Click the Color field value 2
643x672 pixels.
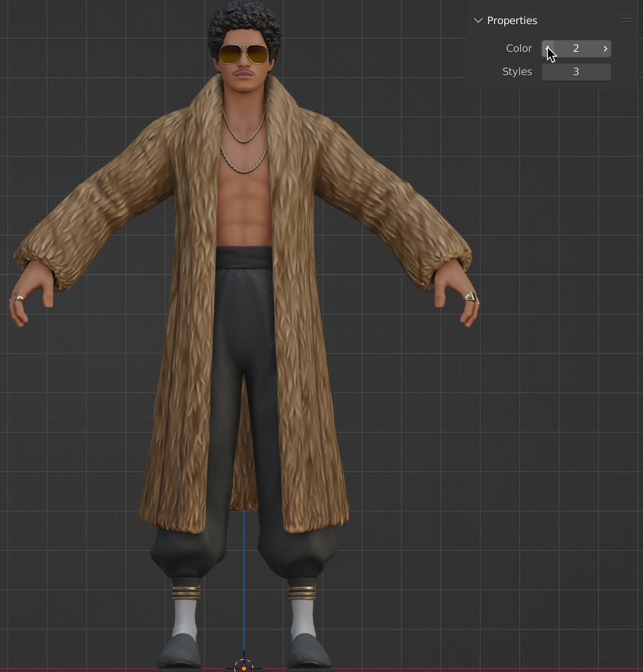pyautogui.click(x=576, y=49)
